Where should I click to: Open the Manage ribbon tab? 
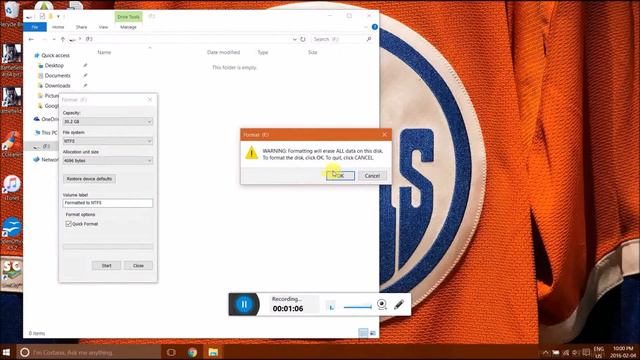click(x=128, y=27)
